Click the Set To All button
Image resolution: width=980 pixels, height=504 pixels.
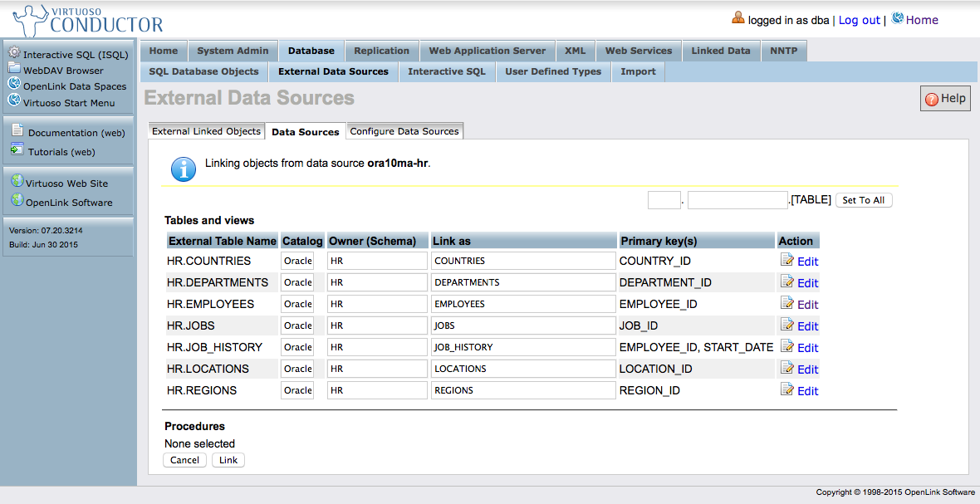click(863, 200)
